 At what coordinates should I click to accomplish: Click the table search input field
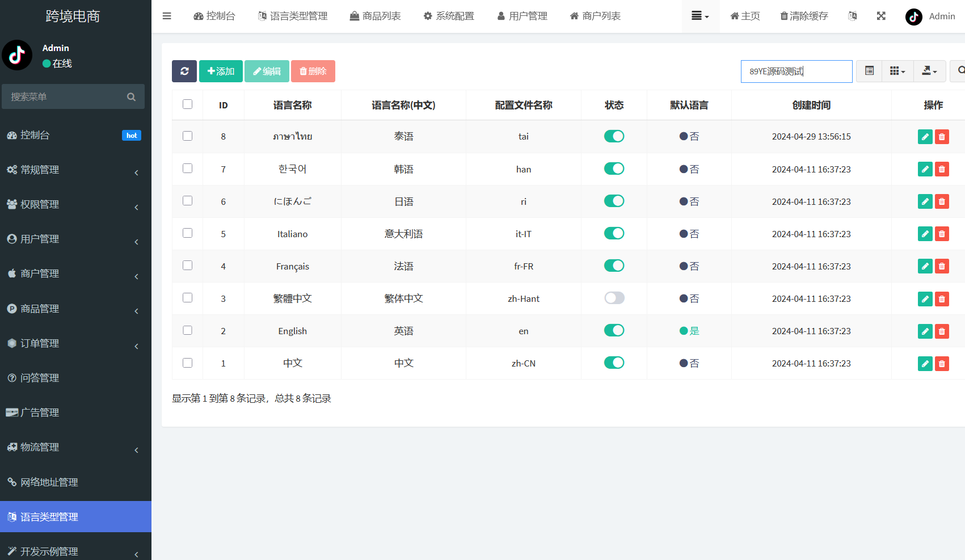pyautogui.click(x=796, y=71)
